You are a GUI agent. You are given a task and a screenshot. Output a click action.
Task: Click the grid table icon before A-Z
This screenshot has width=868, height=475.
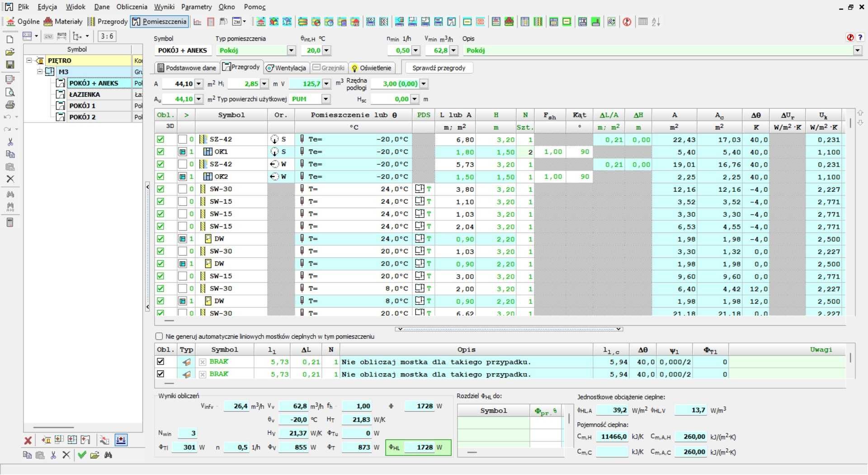(643, 22)
